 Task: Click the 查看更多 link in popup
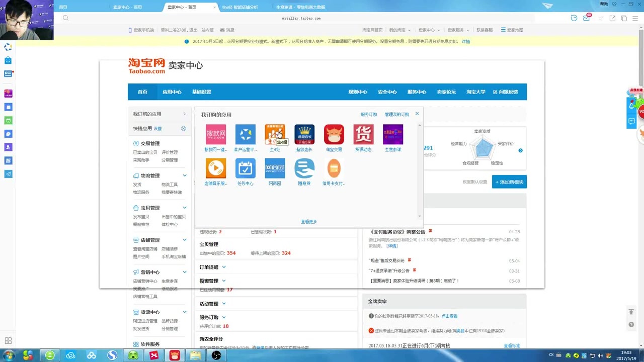[309, 222]
